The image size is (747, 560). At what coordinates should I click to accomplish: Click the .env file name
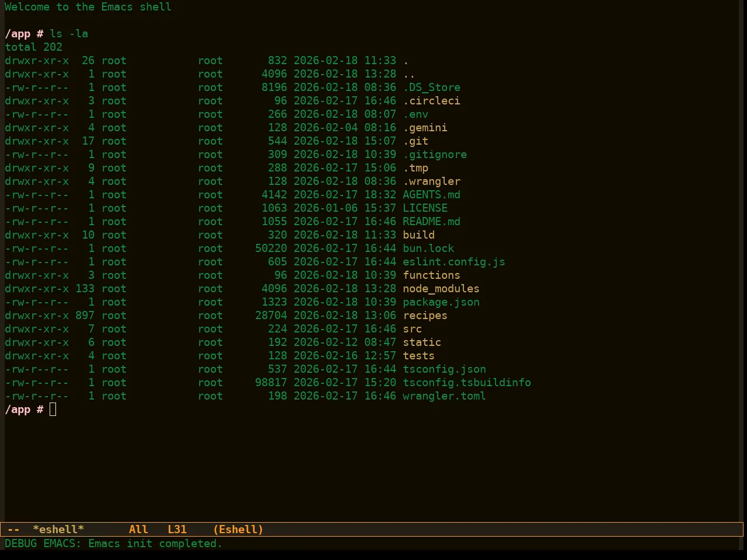click(x=416, y=114)
